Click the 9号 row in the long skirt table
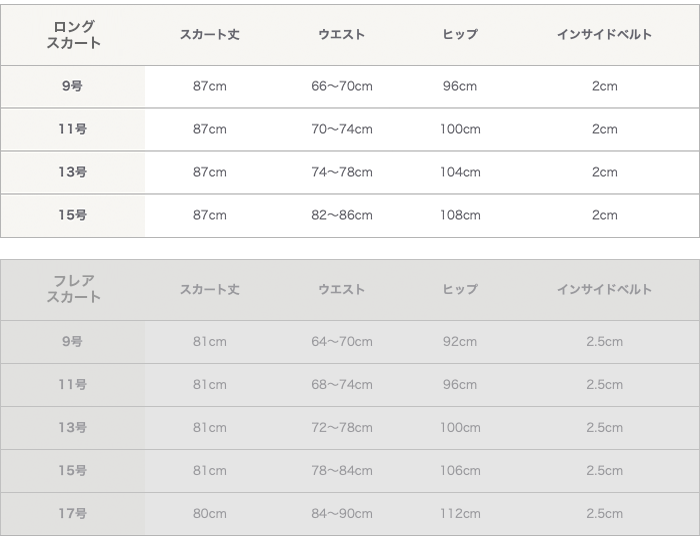 tap(73, 86)
